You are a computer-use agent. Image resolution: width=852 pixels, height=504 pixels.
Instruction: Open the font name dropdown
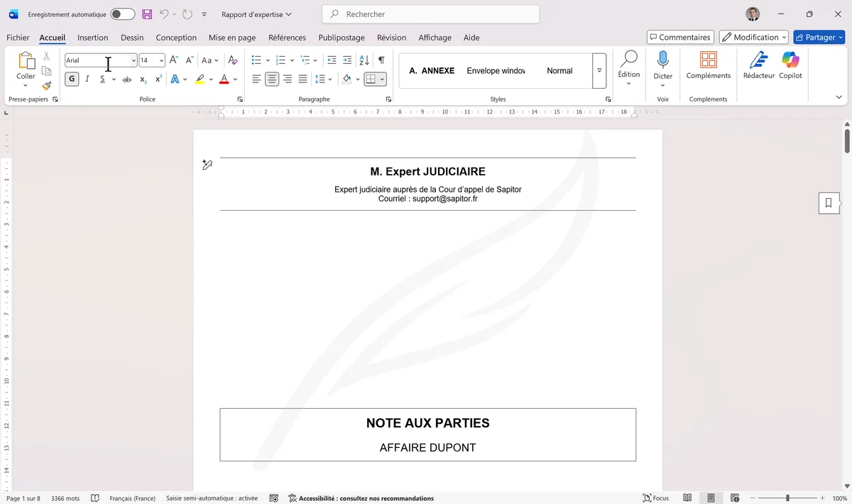pyautogui.click(x=133, y=60)
